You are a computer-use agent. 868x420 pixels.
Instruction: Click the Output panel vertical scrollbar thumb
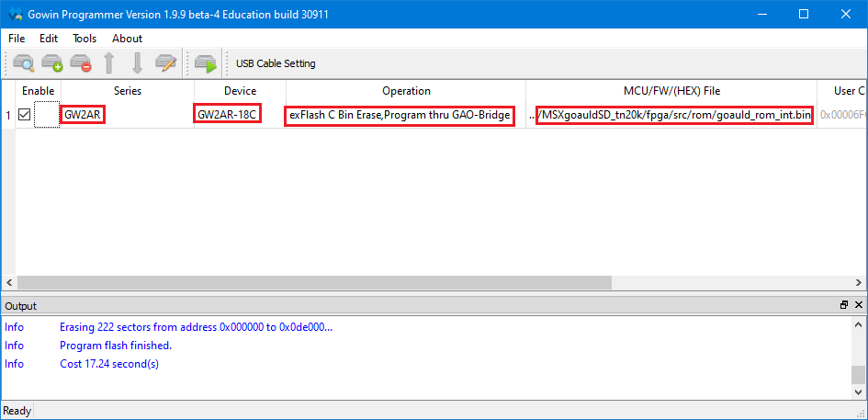point(858,375)
